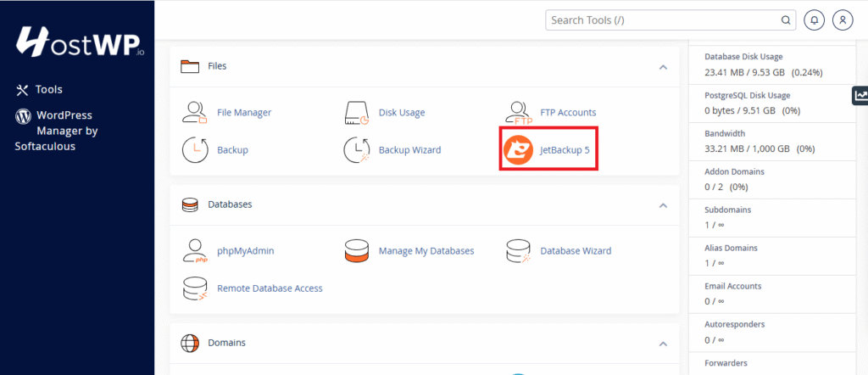Open the JetBackup 5 link
868x375 pixels.
(565, 150)
